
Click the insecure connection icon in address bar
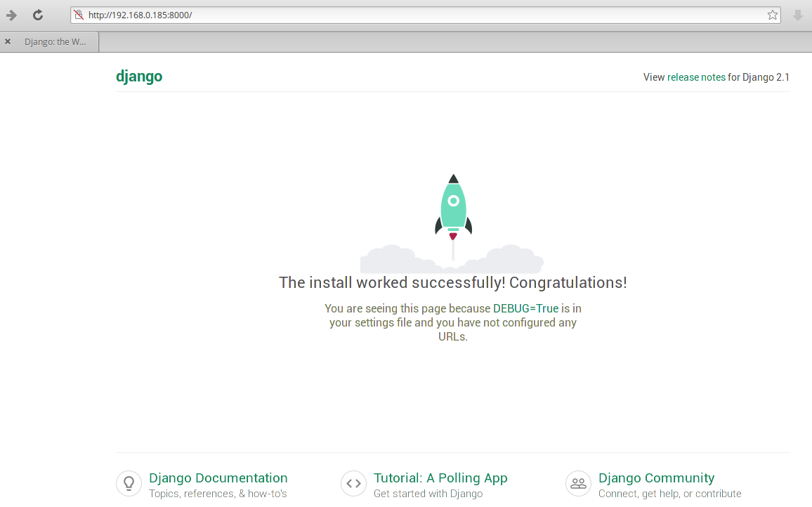tap(79, 15)
